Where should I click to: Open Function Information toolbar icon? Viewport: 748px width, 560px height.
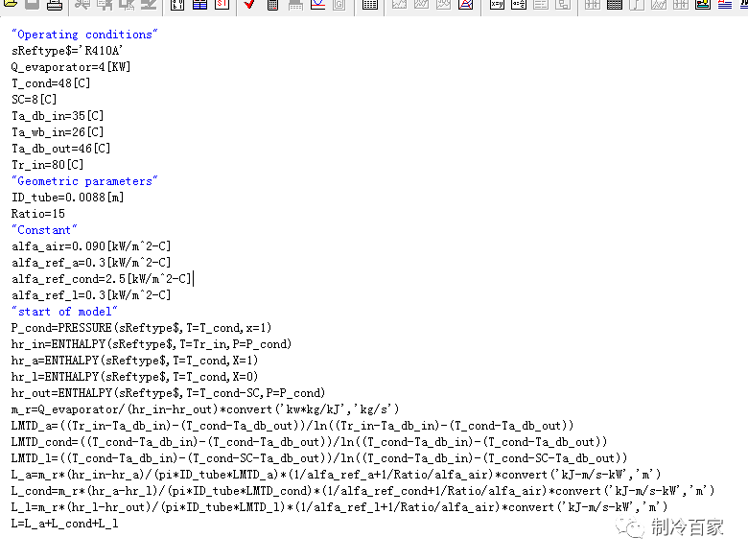[199, 4]
